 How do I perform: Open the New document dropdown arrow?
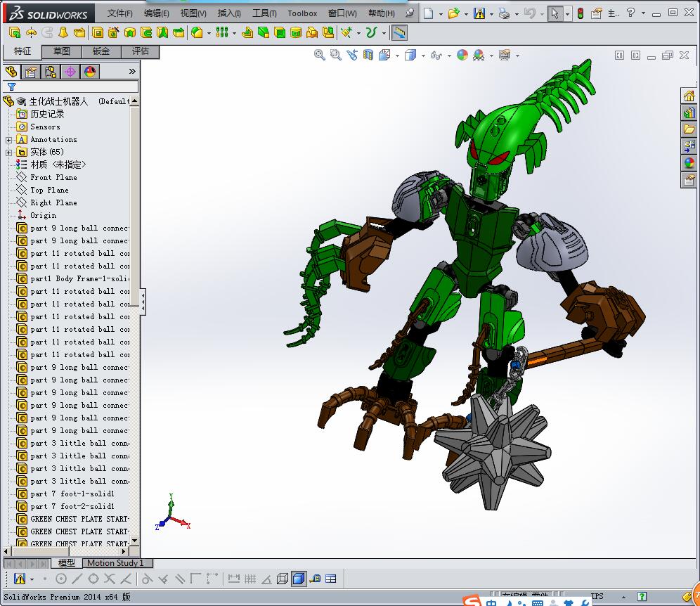[441, 14]
